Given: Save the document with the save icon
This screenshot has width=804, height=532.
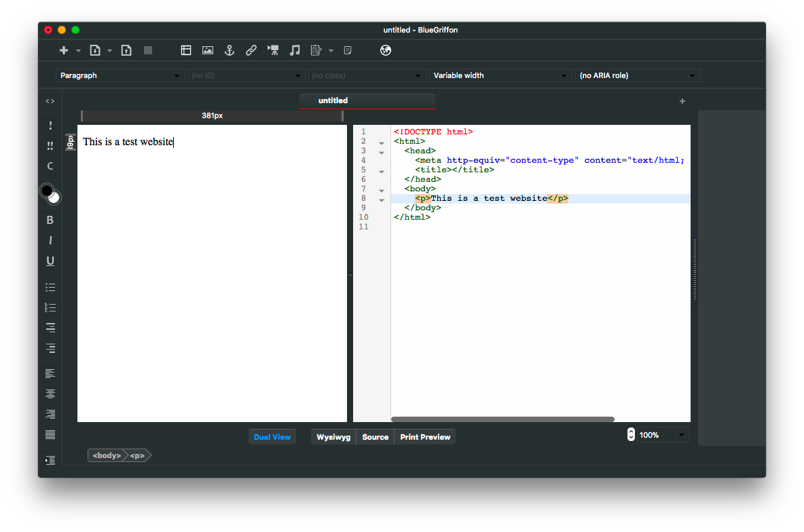Looking at the screenshot, I should 126,50.
